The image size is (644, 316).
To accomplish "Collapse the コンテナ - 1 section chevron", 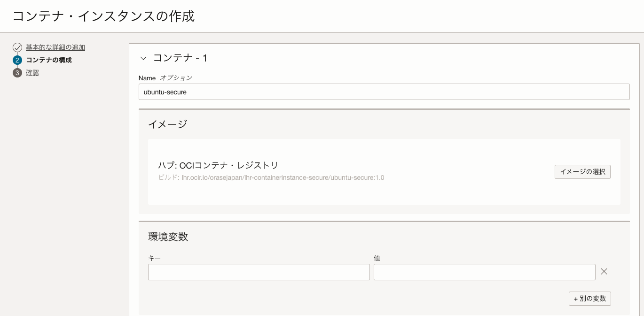I will [x=143, y=58].
